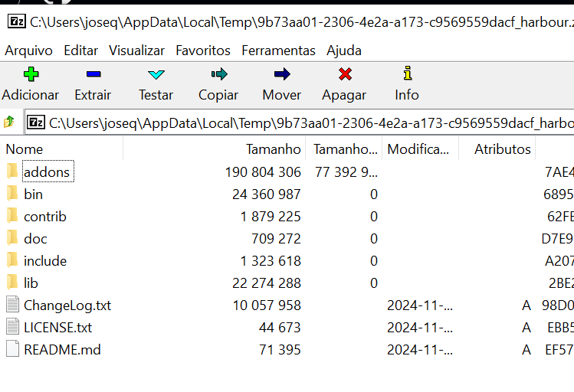574x392 pixels.
Task: Click the size value 1 323 618
Action: (x=271, y=261)
